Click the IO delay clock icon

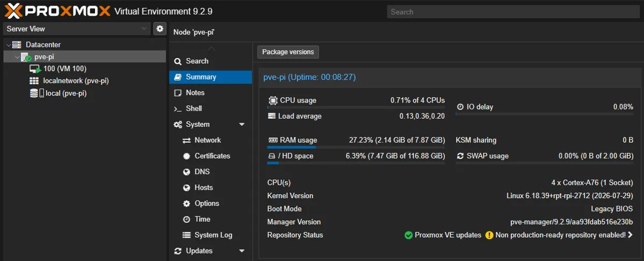(460, 107)
